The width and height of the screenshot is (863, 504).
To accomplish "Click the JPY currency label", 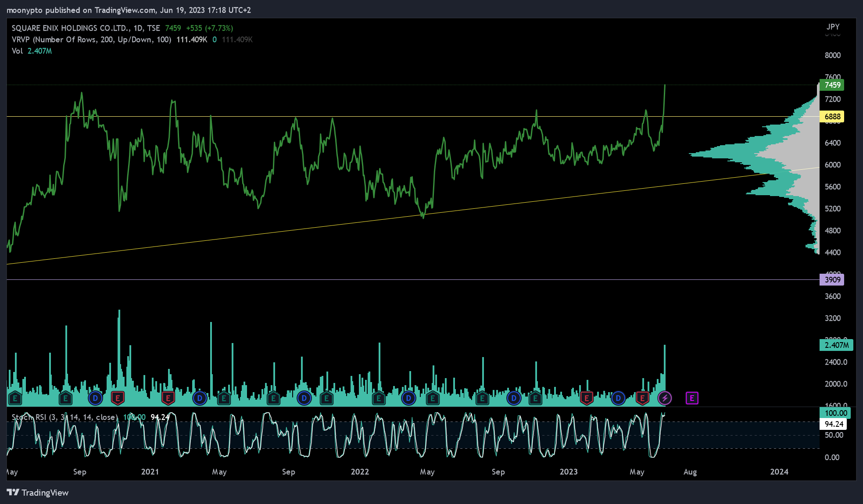I will (x=833, y=27).
